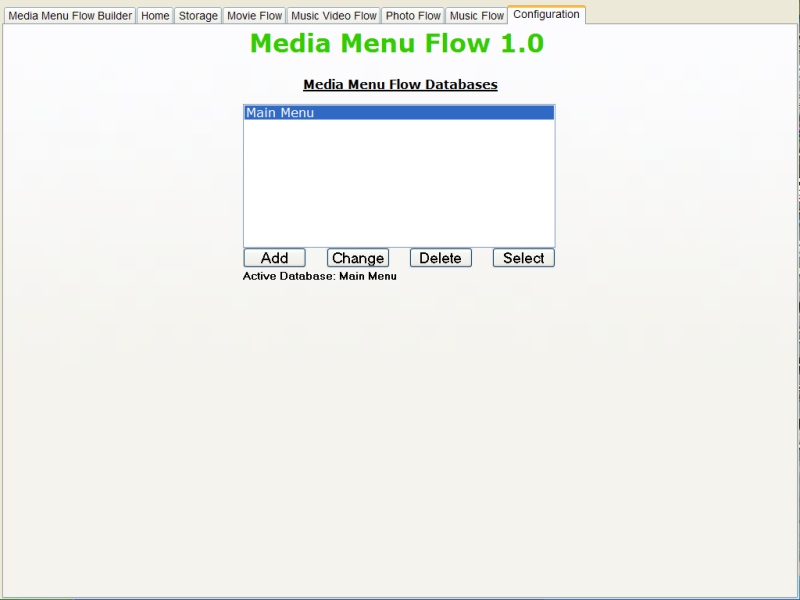Open the Photo Flow tab
The image size is (800, 600).
point(413,16)
